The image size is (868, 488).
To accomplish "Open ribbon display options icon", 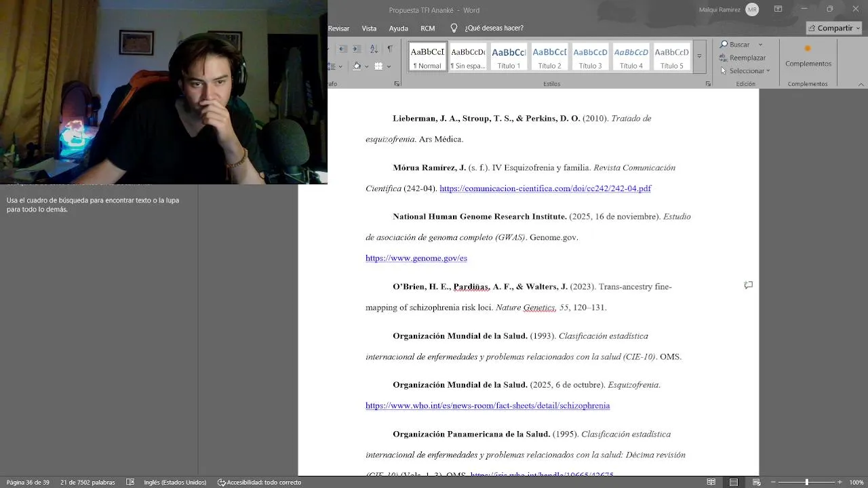I will (778, 9).
